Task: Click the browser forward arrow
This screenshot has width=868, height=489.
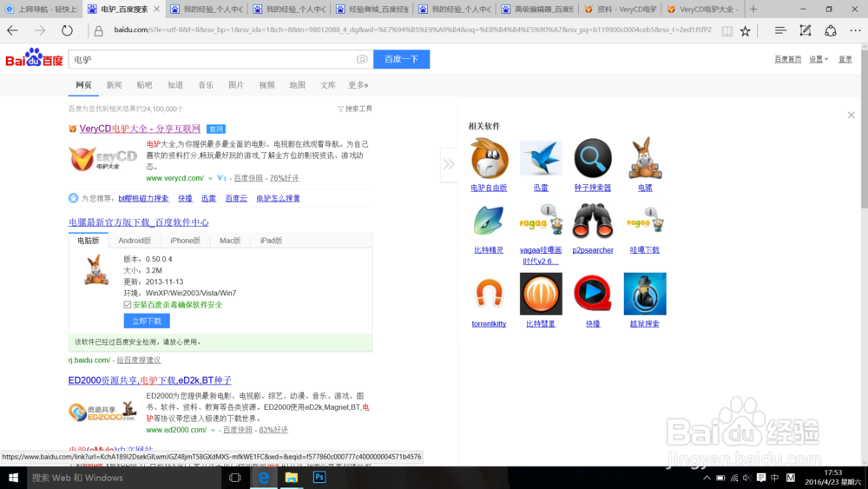Action: coord(40,30)
